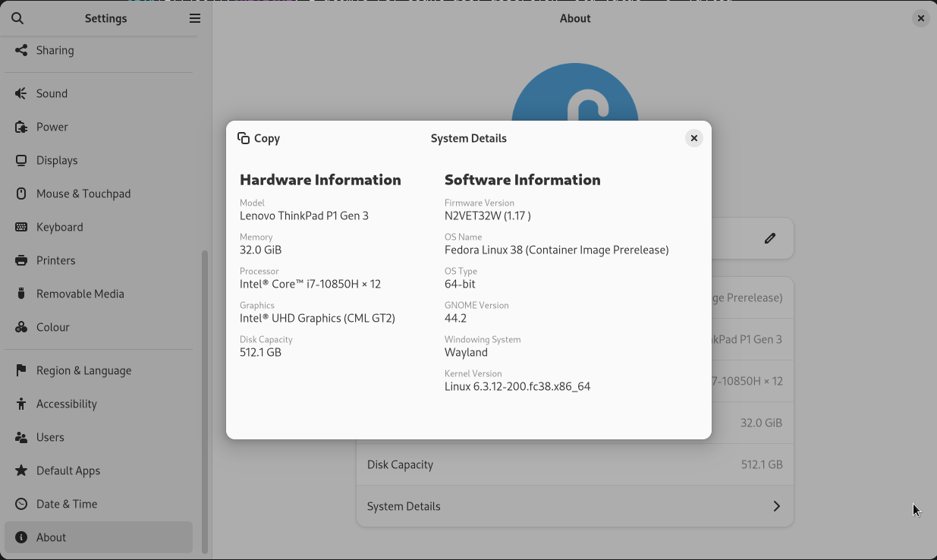Select the Linux 6.3.12 kernel version value
The image size is (937, 560).
[517, 386]
